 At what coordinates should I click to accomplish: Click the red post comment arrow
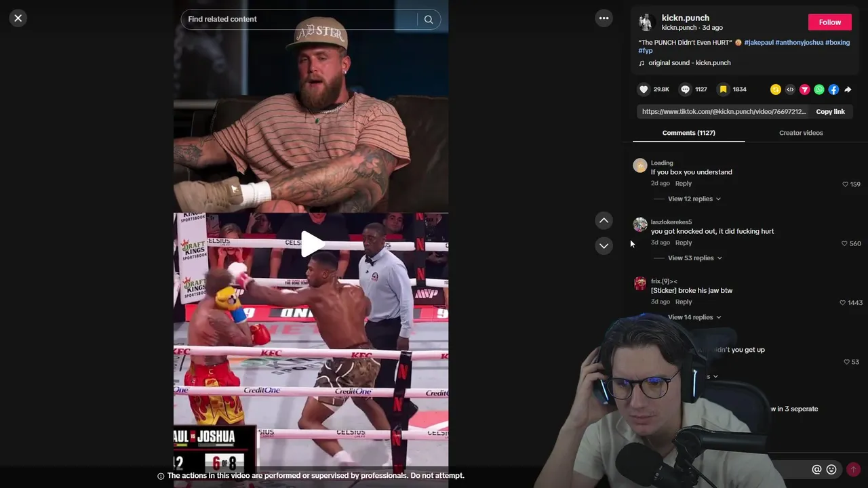pyautogui.click(x=853, y=469)
